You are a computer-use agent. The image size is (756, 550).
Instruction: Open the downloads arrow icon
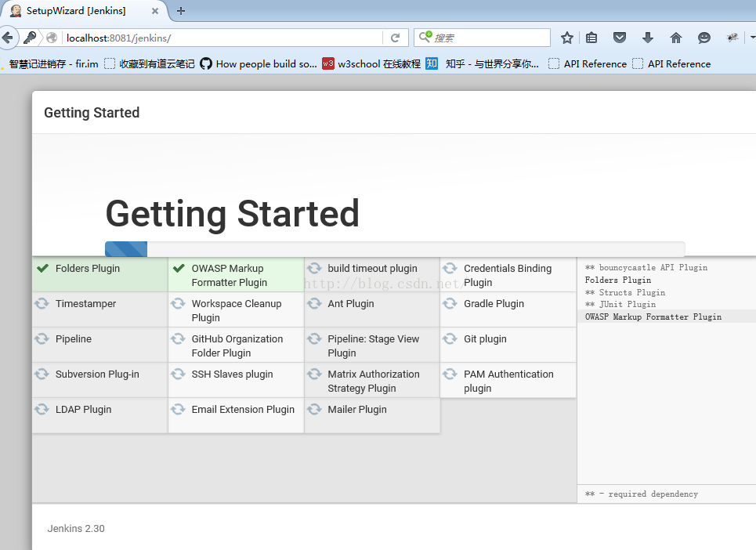click(x=648, y=38)
